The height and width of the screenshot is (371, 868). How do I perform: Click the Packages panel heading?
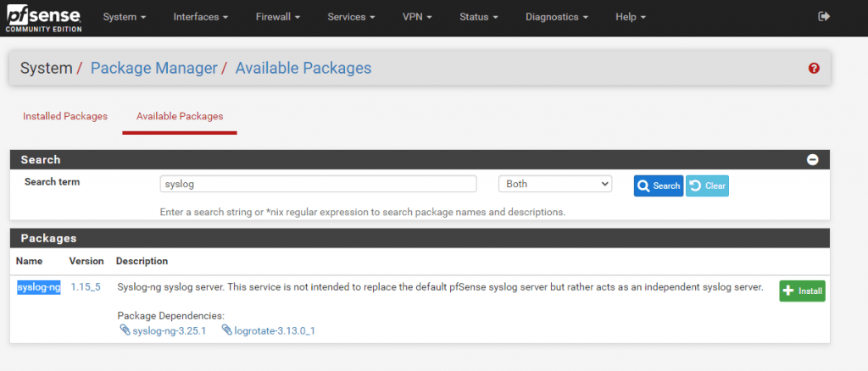click(x=48, y=238)
